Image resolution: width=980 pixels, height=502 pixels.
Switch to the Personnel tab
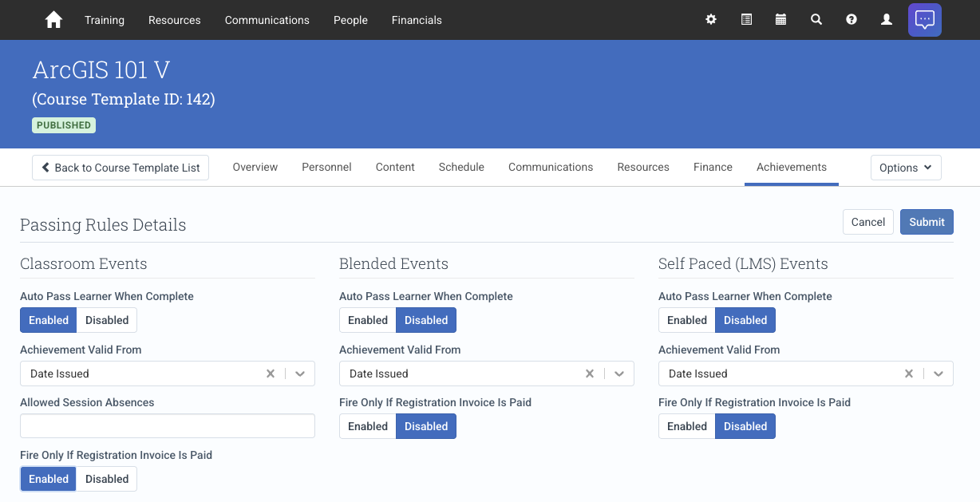(x=326, y=167)
